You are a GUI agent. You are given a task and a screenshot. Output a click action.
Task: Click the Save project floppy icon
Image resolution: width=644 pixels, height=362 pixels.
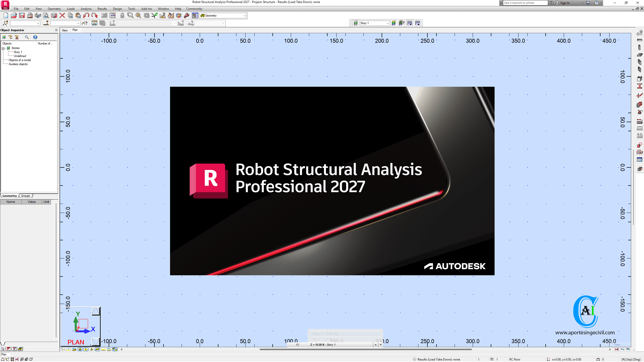pyautogui.click(x=22, y=16)
